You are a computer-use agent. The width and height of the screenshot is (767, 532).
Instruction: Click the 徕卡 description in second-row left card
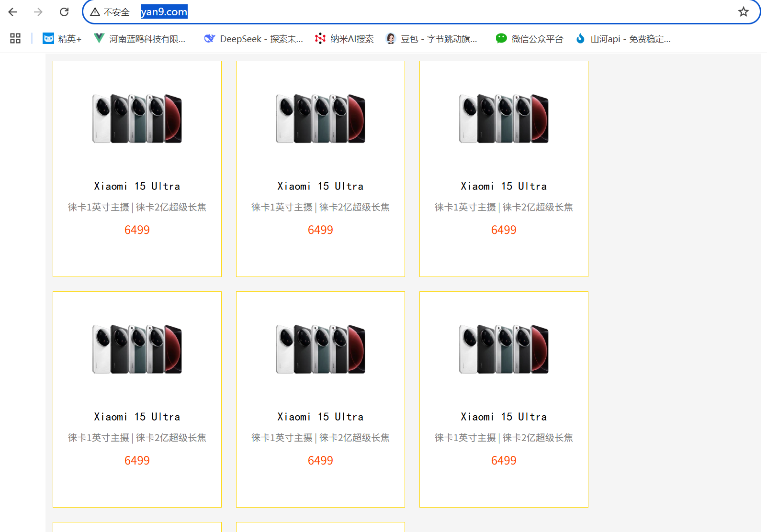click(137, 438)
